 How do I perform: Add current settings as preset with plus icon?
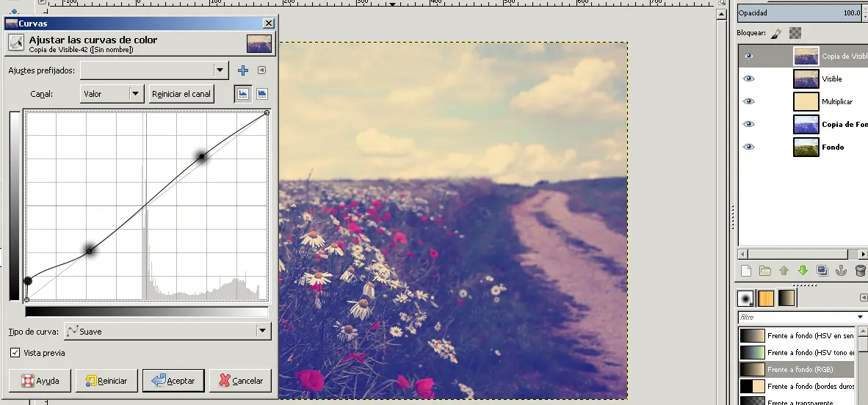(x=242, y=70)
